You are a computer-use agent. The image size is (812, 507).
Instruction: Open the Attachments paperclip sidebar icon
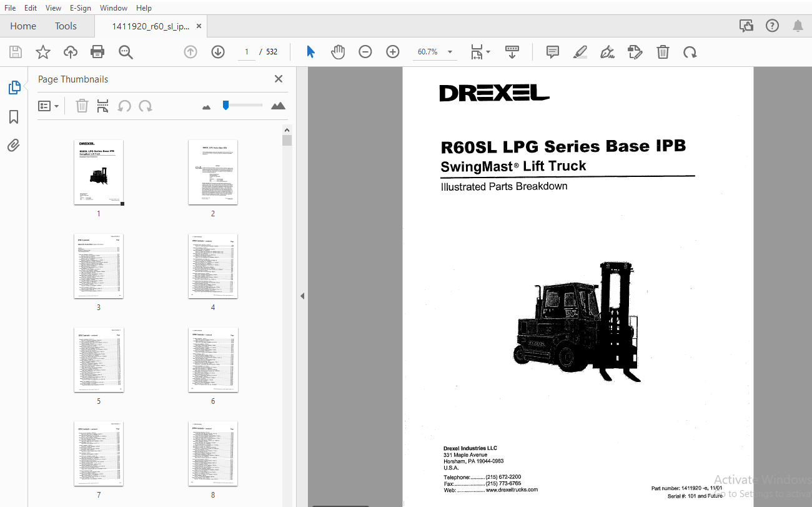click(14, 146)
